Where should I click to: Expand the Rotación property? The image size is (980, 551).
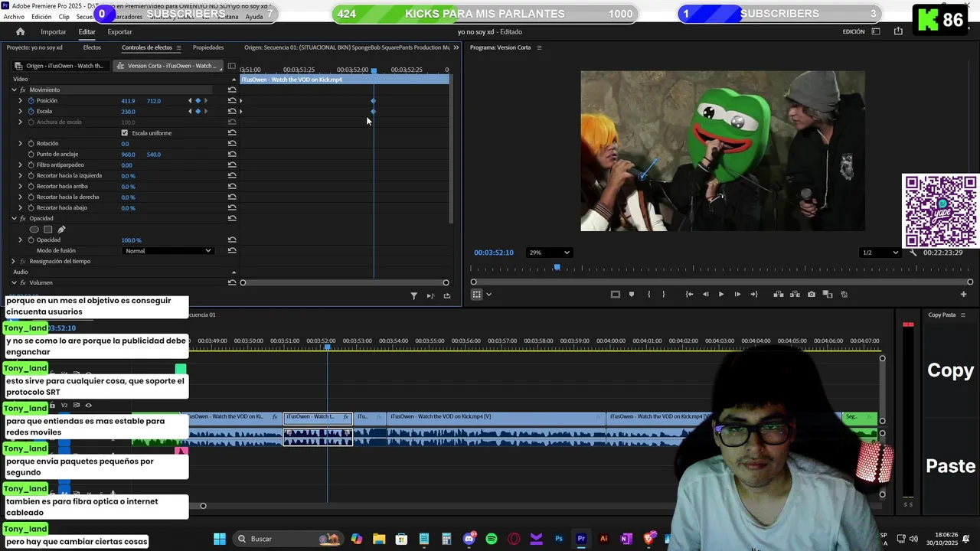(x=21, y=143)
